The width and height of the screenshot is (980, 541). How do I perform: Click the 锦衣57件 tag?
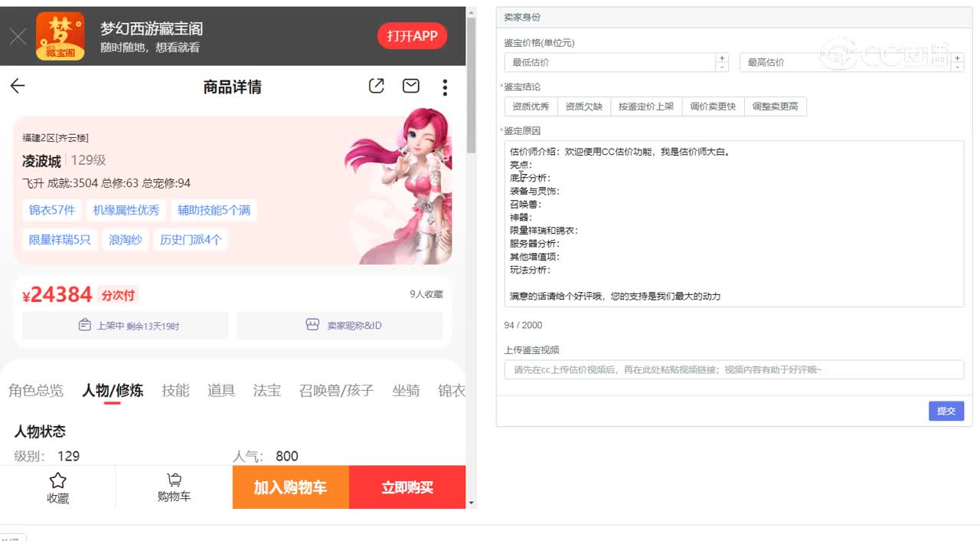point(52,210)
